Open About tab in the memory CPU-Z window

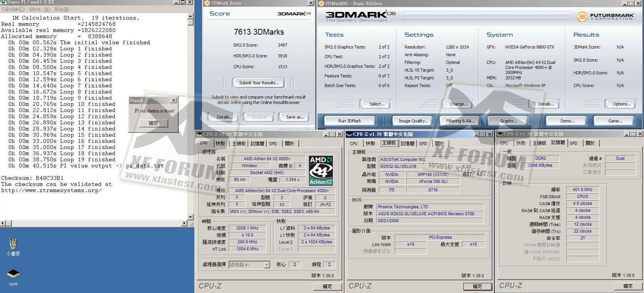[590, 143]
